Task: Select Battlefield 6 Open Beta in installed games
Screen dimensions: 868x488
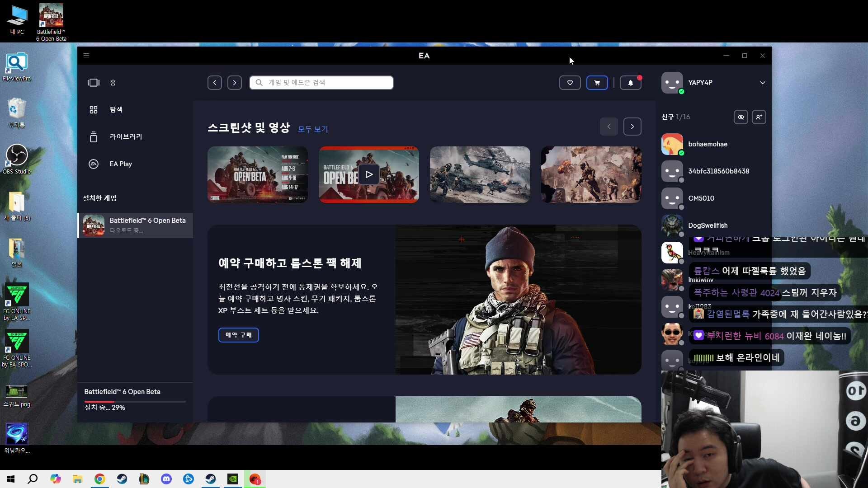Action: [135, 225]
